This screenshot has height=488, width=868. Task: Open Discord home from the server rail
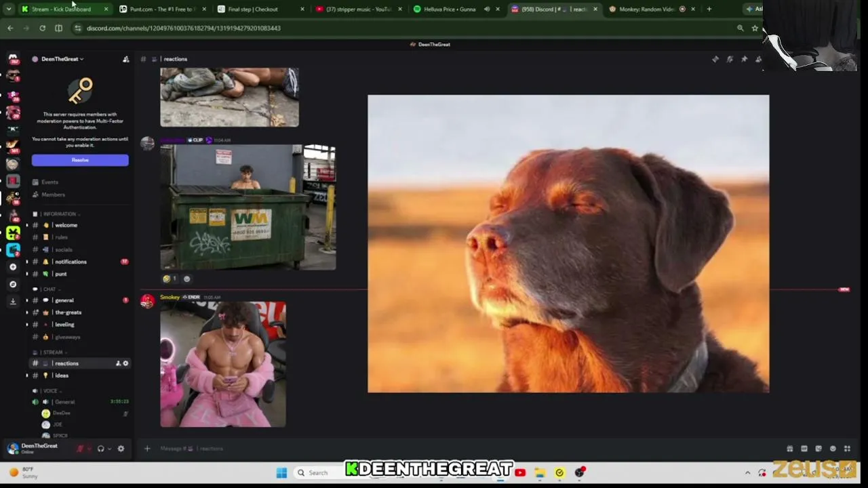(13, 59)
